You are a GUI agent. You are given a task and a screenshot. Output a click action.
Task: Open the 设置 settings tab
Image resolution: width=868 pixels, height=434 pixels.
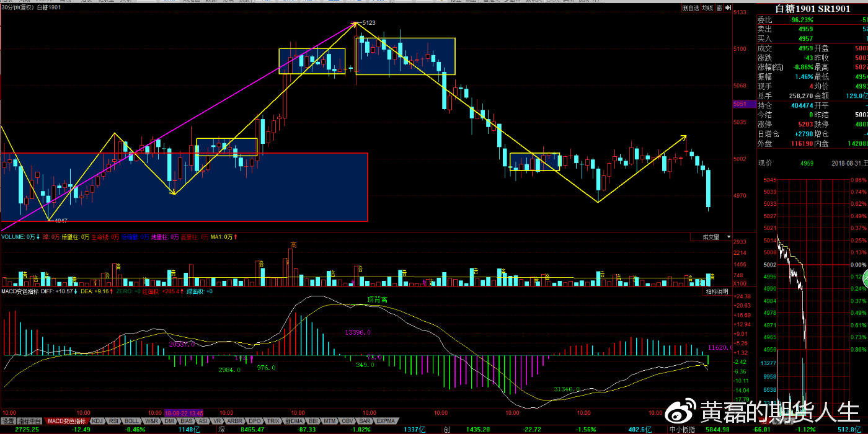8,421
